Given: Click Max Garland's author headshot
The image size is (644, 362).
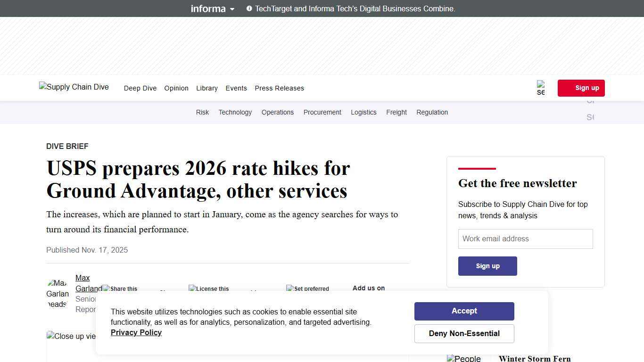Looking at the screenshot, I should (x=58, y=293).
